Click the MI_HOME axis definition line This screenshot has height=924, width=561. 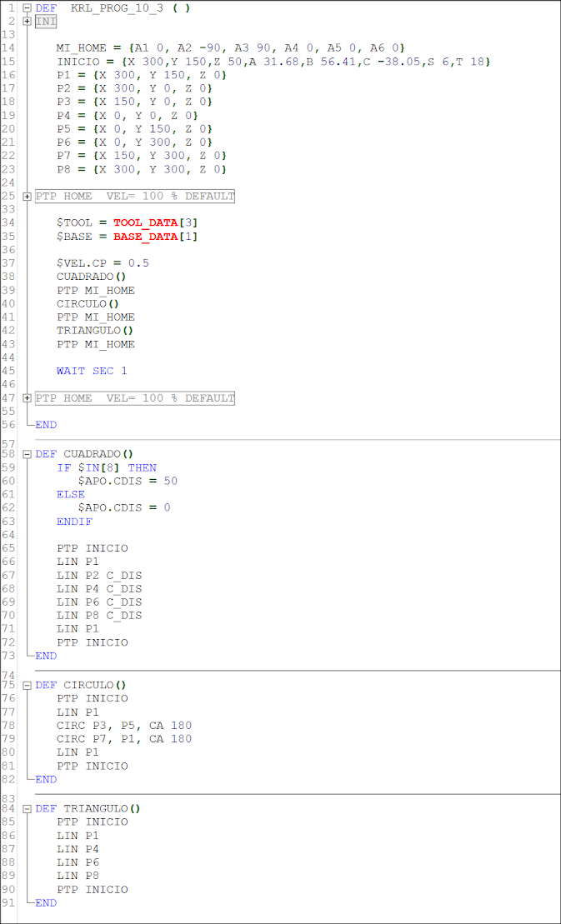[x=230, y=48]
